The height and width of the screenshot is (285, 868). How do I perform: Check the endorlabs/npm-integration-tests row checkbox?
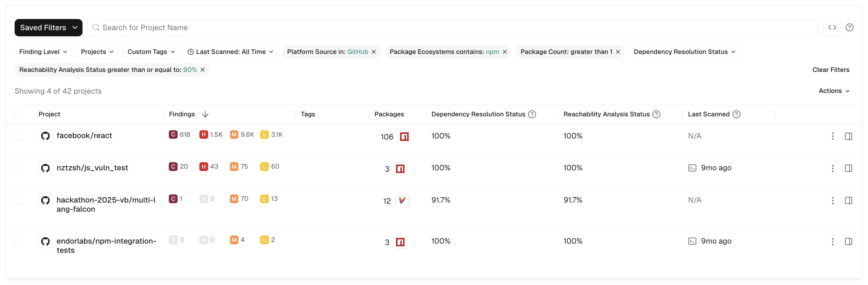pyautogui.click(x=19, y=242)
